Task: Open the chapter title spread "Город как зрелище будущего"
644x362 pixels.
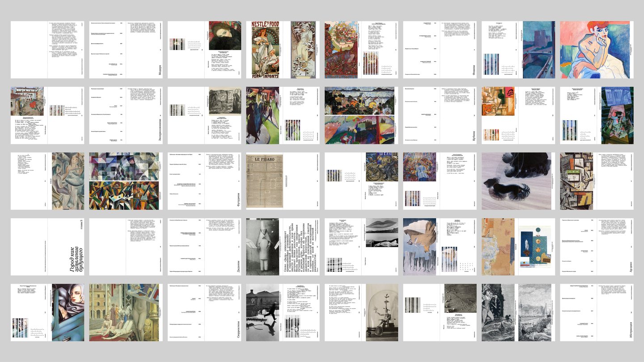Action: click(47, 247)
